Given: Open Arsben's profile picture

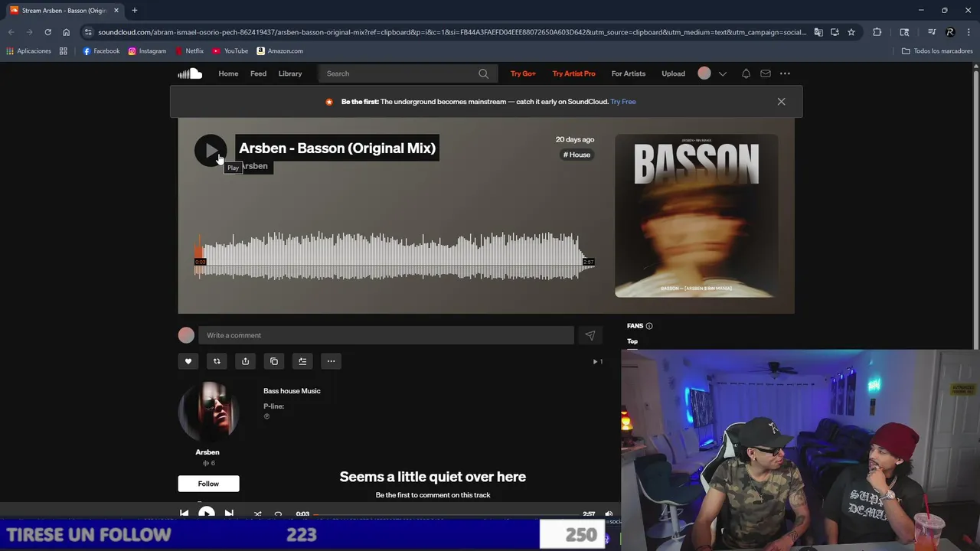Looking at the screenshot, I should pyautogui.click(x=207, y=412).
